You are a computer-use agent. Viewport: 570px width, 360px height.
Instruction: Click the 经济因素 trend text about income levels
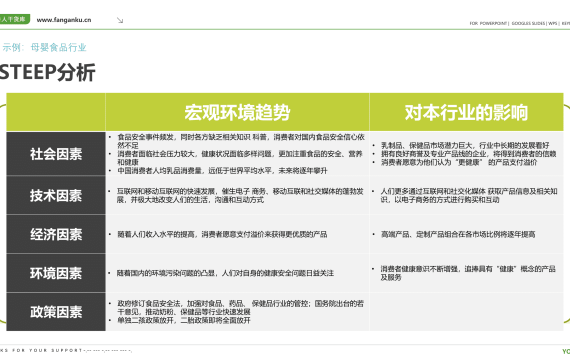click(x=222, y=234)
